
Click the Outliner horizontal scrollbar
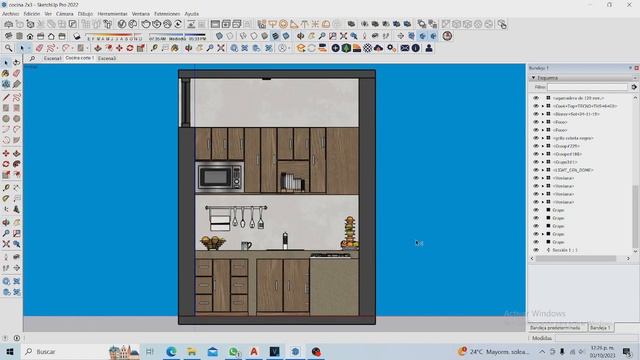click(575, 258)
